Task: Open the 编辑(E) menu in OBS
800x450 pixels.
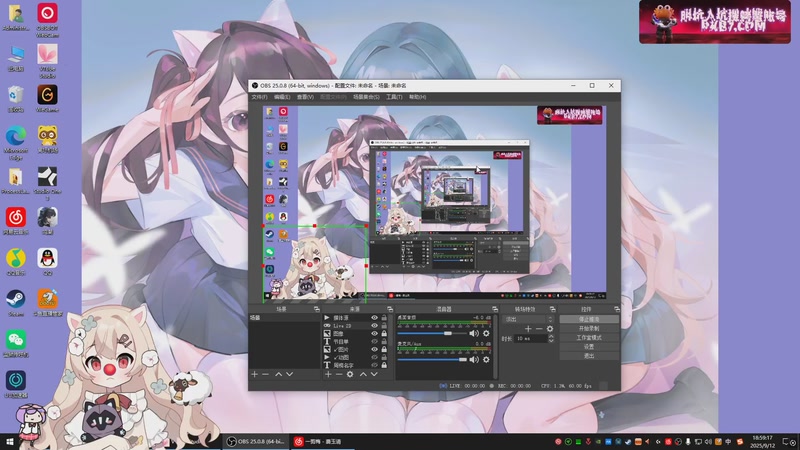Action: [x=282, y=97]
